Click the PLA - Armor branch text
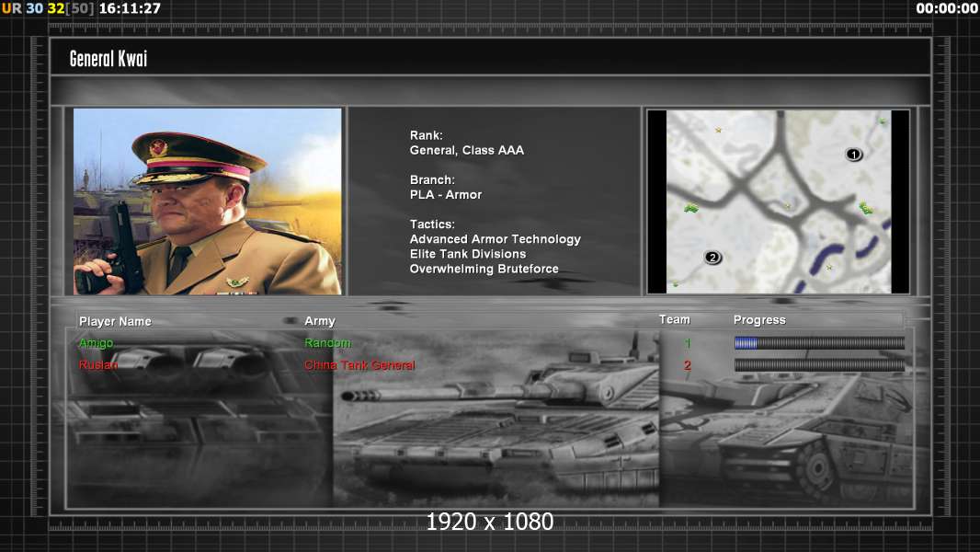The height and width of the screenshot is (552, 980). pyautogui.click(x=446, y=194)
